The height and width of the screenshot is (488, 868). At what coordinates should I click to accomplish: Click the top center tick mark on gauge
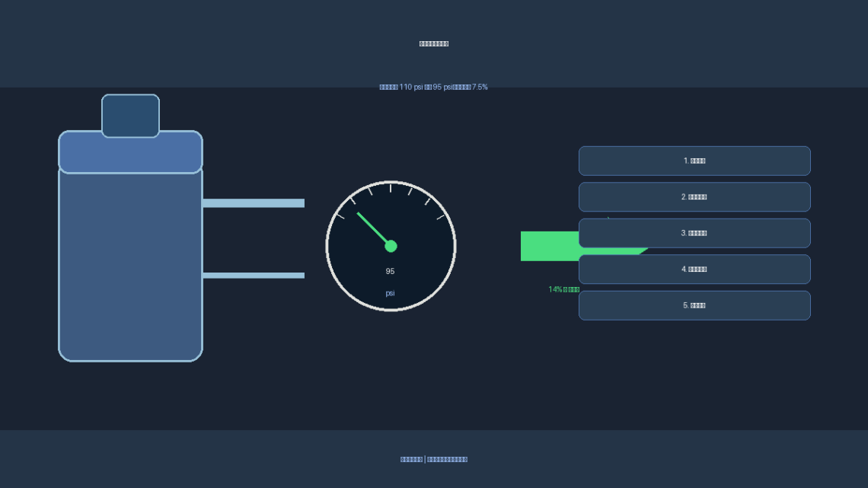[391, 189]
